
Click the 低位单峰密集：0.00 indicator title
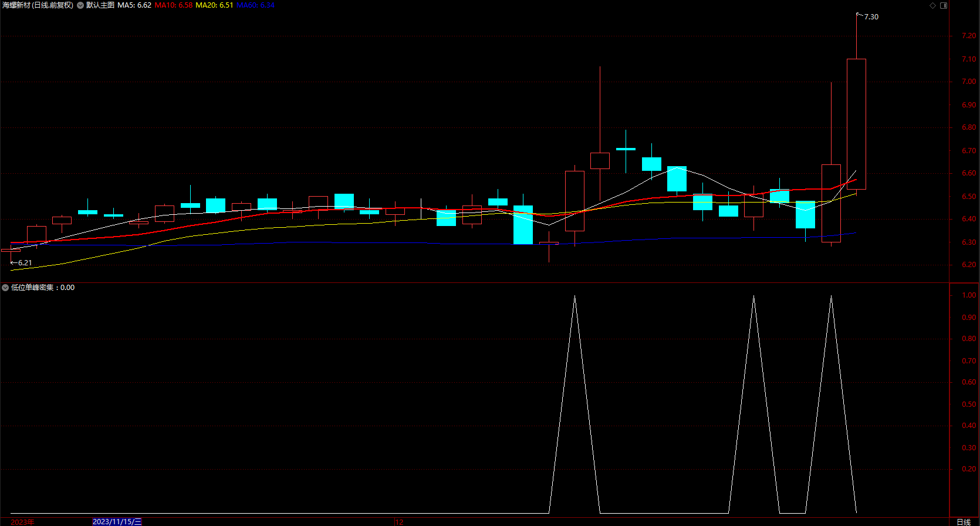point(43,288)
